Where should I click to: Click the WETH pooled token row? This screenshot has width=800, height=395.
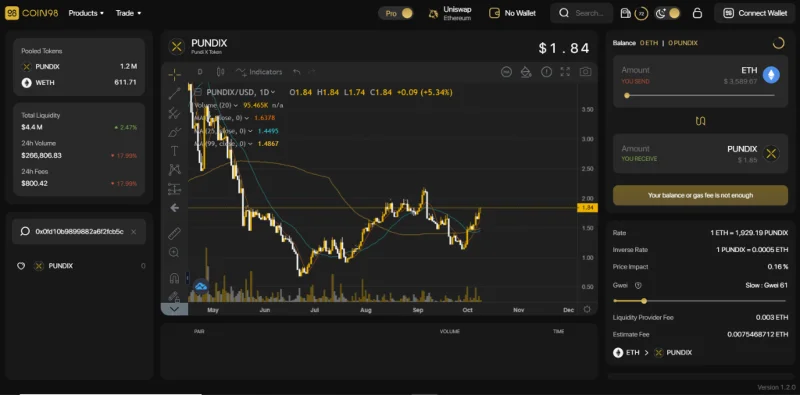click(79, 83)
